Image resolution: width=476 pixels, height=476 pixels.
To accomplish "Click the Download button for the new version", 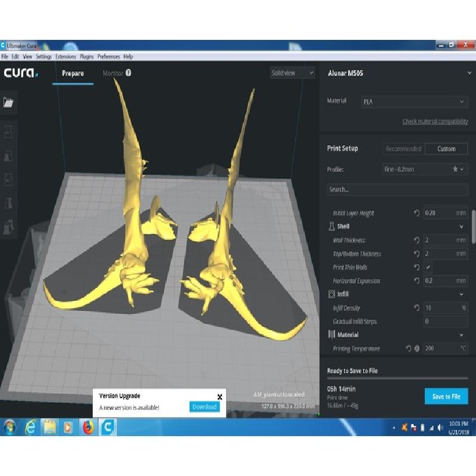I will [x=204, y=407].
